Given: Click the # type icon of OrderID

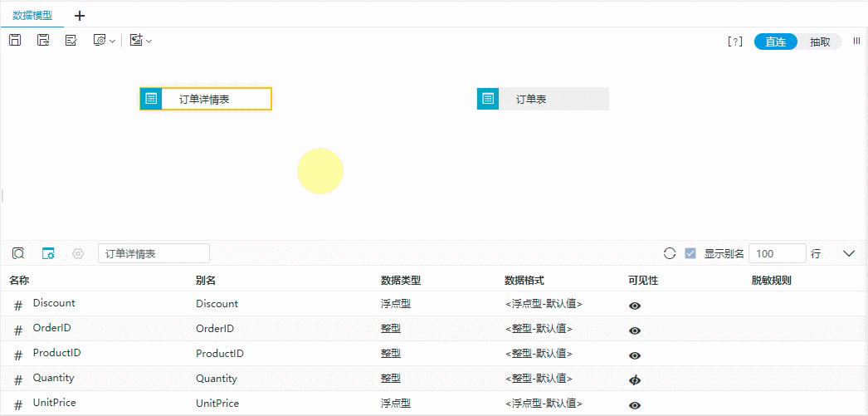Looking at the screenshot, I should pyautogui.click(x=17, y=330).
